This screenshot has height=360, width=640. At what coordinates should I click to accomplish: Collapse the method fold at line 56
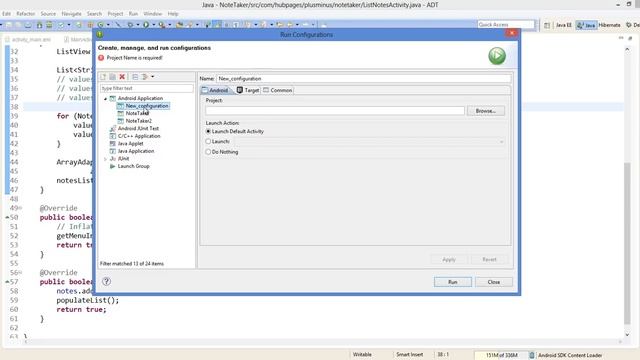pos(20,273)
